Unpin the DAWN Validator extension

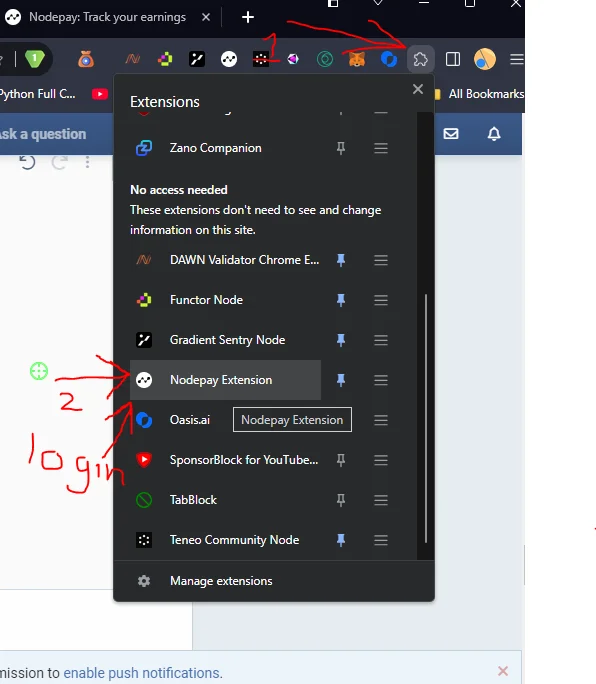coord(341,260)
